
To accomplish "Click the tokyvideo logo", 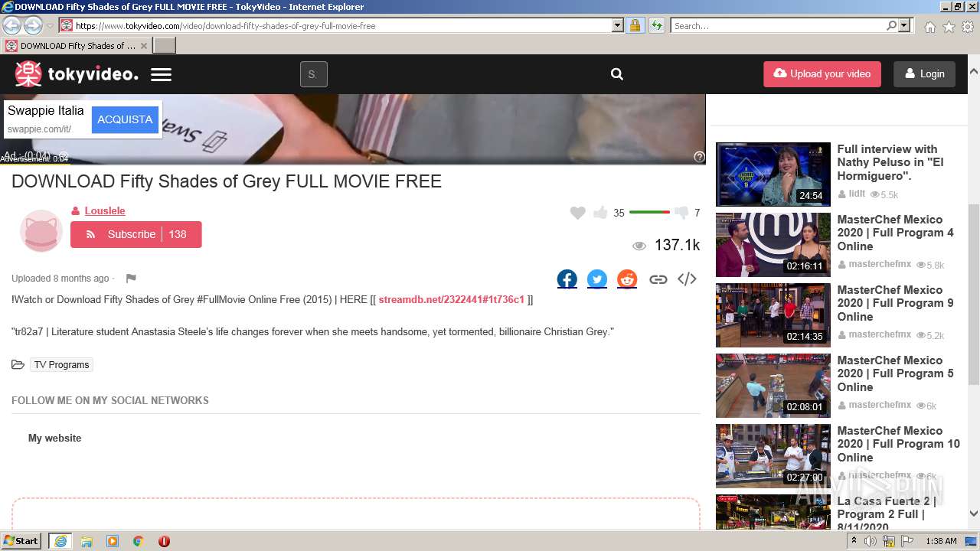I will click(77, 74).
